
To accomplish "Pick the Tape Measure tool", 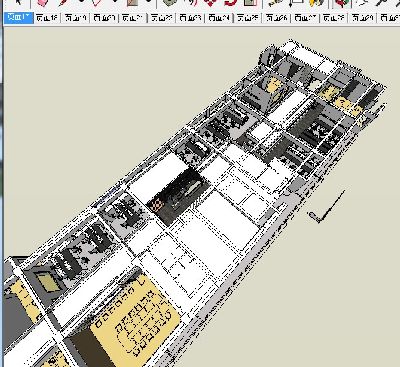I will pyautogui.click(x=274, y=3).
